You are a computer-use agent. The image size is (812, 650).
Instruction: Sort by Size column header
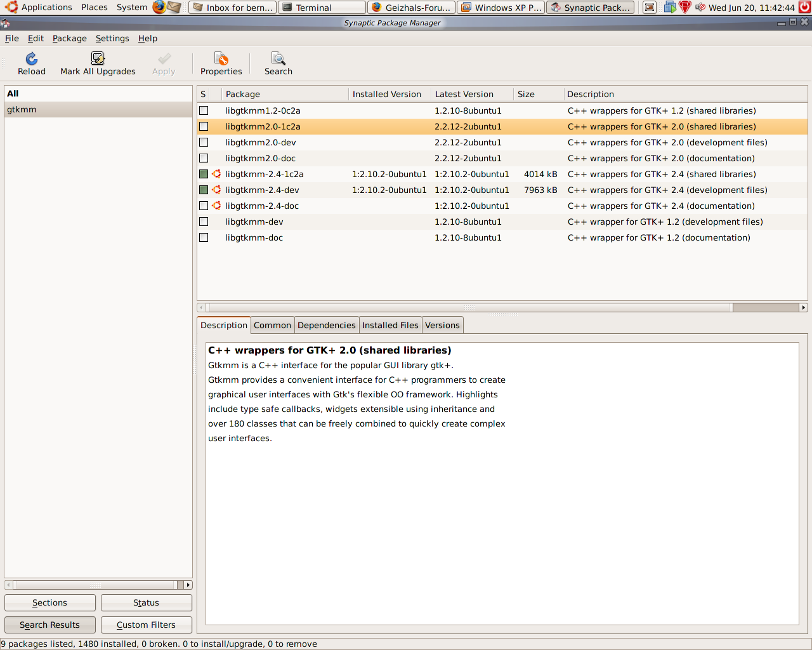pos(539,94)
